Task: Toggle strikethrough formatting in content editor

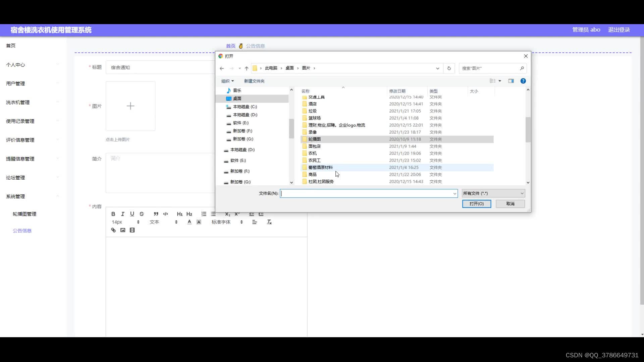Action: click(x=142, y=214)
